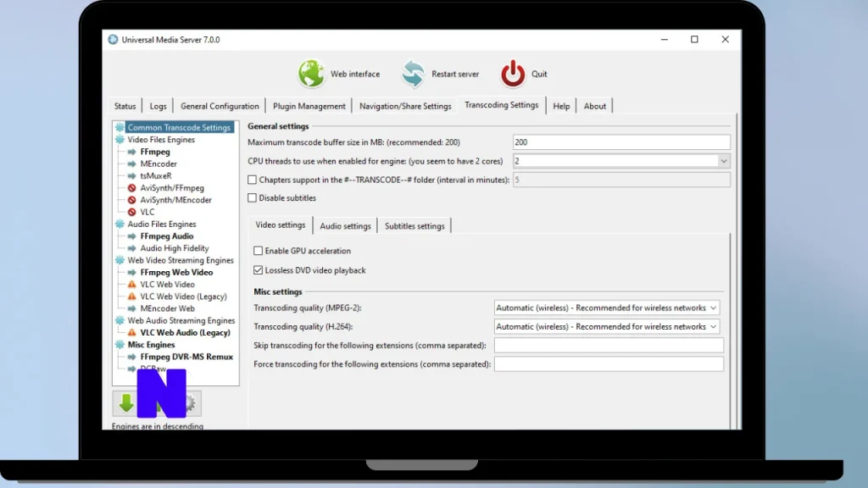Select the Video settings sub-tab
Screen dimensions: 868x488
pos(280,225)
